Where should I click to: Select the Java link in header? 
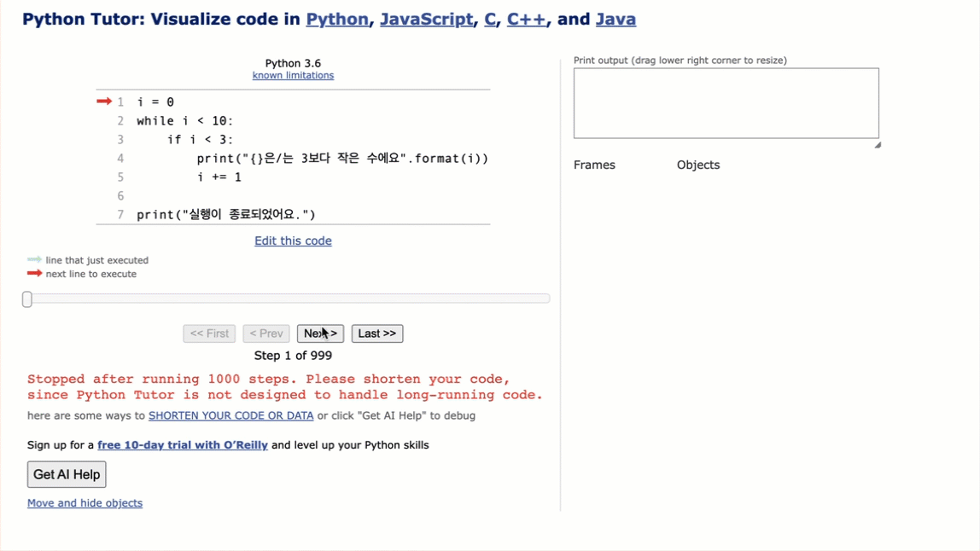pyautogui.click(x=615, y=20)
